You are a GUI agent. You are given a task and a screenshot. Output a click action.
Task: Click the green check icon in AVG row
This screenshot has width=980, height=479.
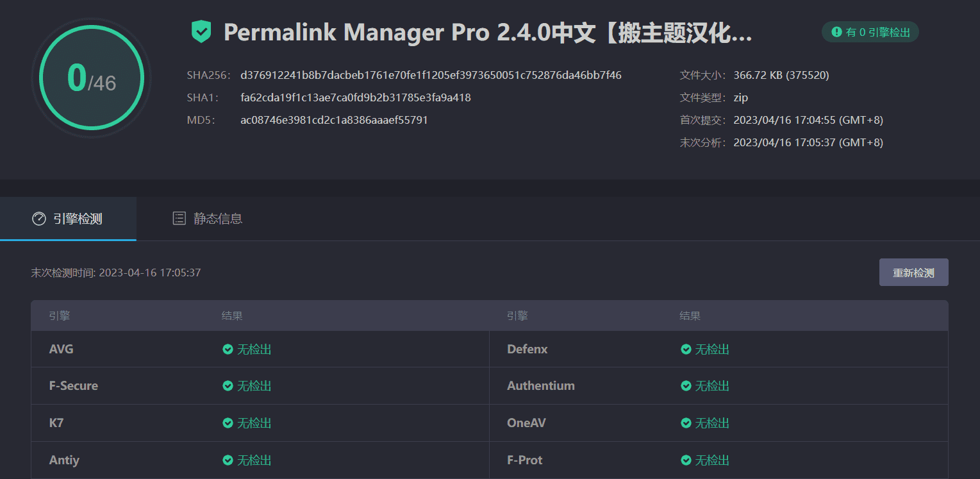228,349
